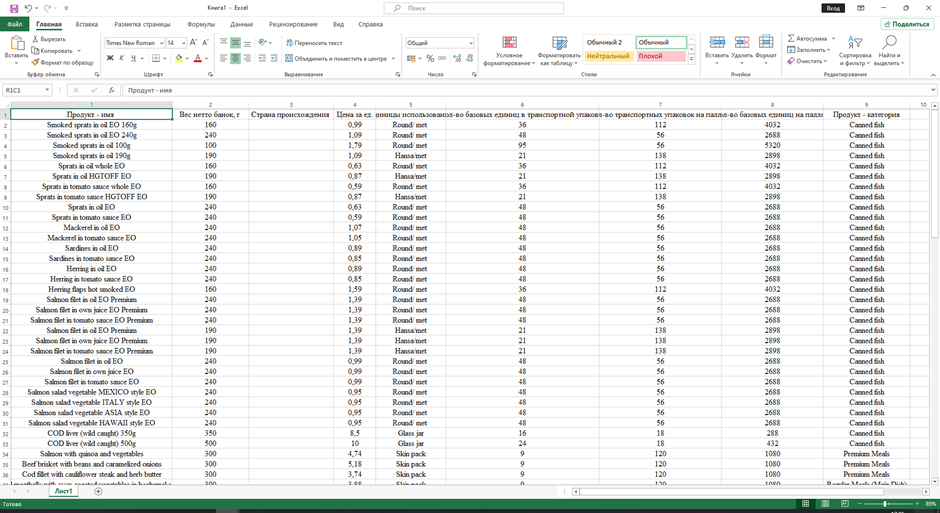Open Conditional Formatting (Условное форматирование)
The image size is (940, 513).
(x=509, y=52)
